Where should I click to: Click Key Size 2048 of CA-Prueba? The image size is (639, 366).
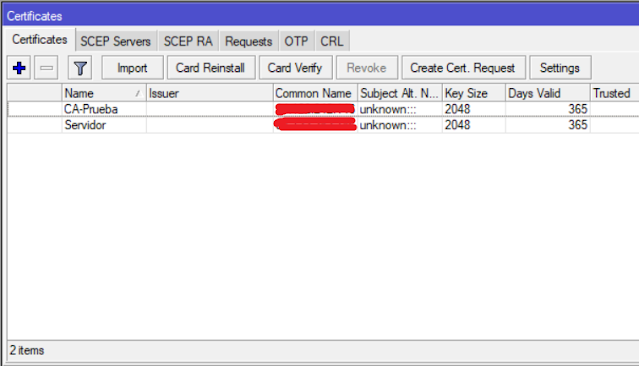pos(457,109)
